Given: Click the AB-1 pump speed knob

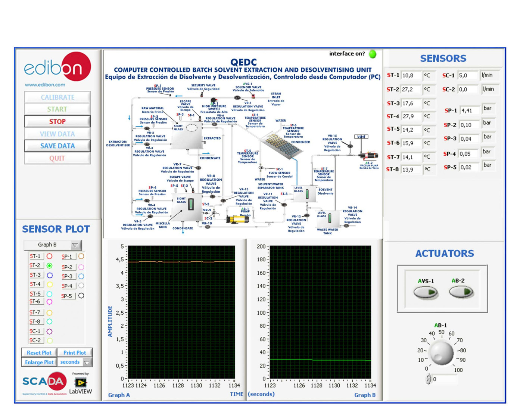Looking at the screenshot, I should (x=442, y=352).
